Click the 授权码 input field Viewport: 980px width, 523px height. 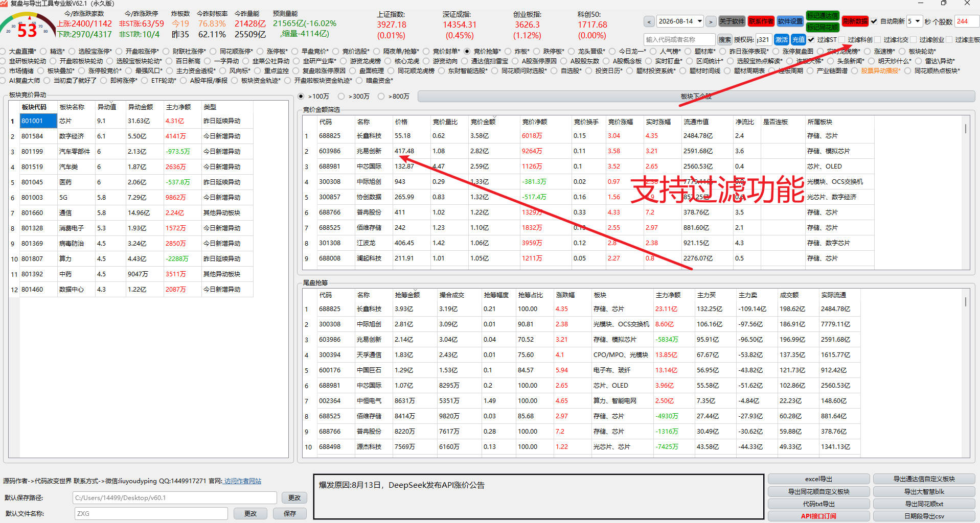(x=764, y=39)
